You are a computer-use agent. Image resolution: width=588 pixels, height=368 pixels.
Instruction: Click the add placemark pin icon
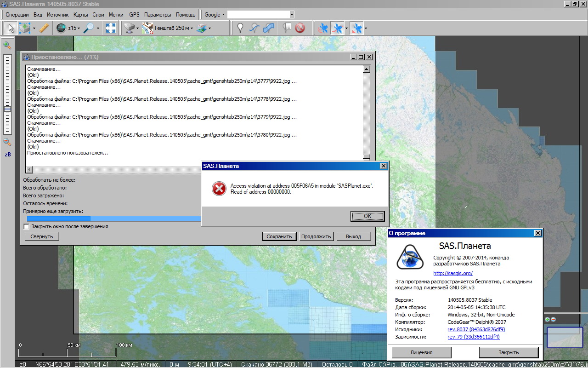(240, 28)
